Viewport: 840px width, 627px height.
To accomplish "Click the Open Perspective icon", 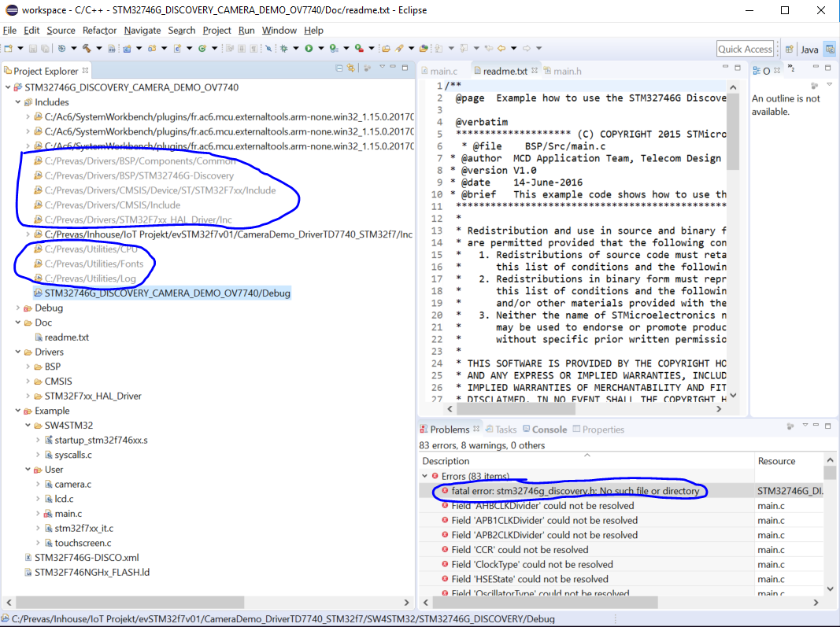I will 789,49.
